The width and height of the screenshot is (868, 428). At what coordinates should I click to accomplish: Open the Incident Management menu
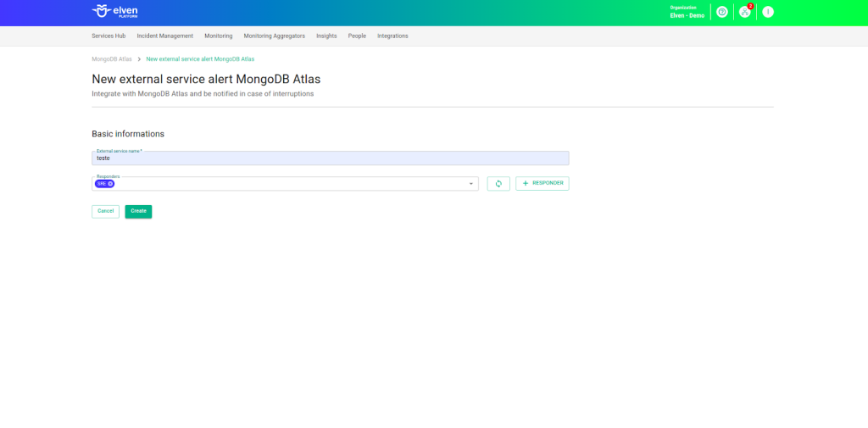pyautogui.click(x=164, y=36)
